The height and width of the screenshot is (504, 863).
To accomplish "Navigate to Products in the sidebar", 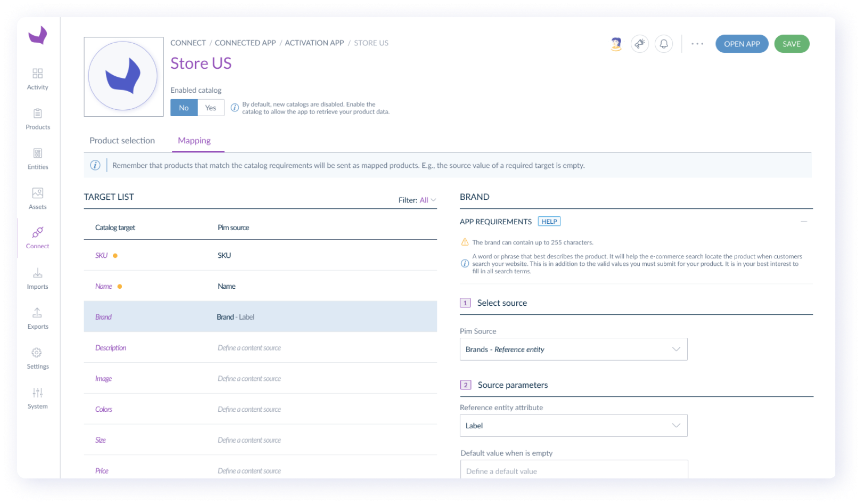I will point(37,118).
